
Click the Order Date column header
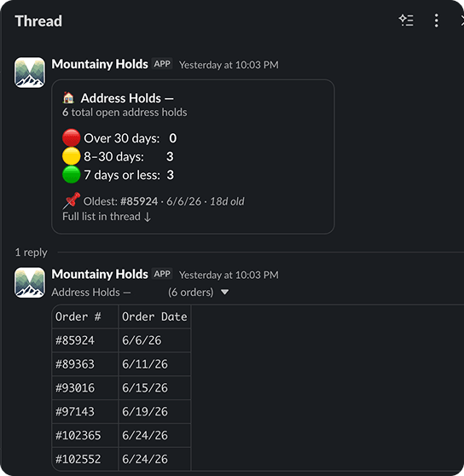point(154,316)
